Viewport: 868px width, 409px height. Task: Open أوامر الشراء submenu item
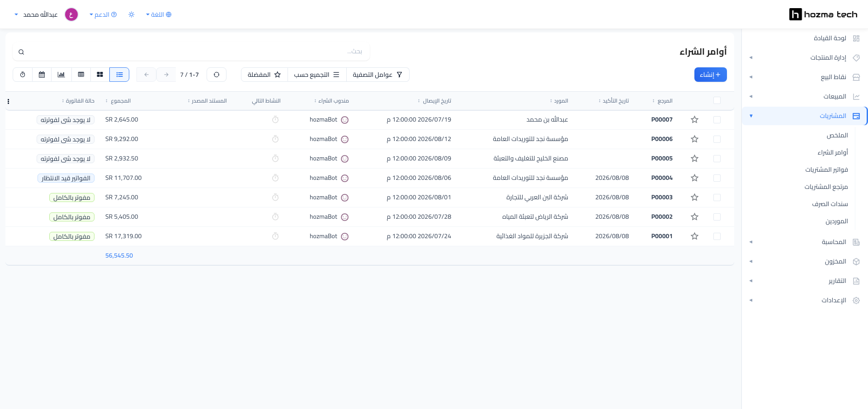(x=833, y=152)
